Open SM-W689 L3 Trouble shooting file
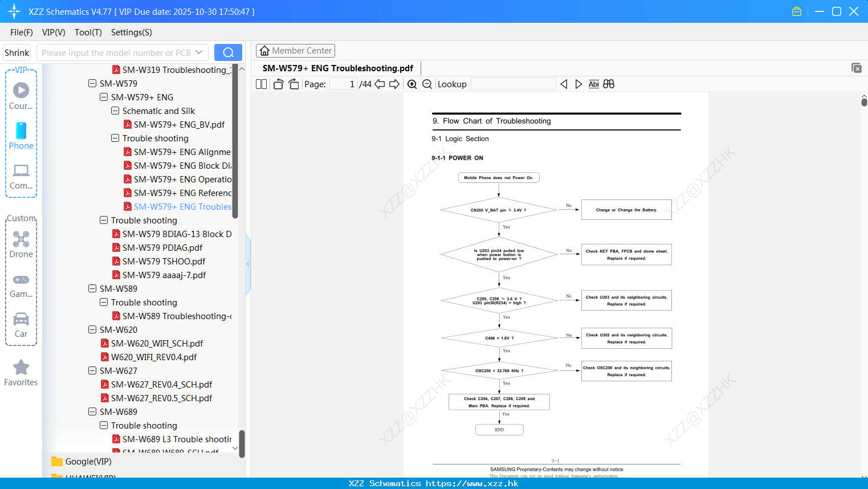 click(x=172, y=439)
